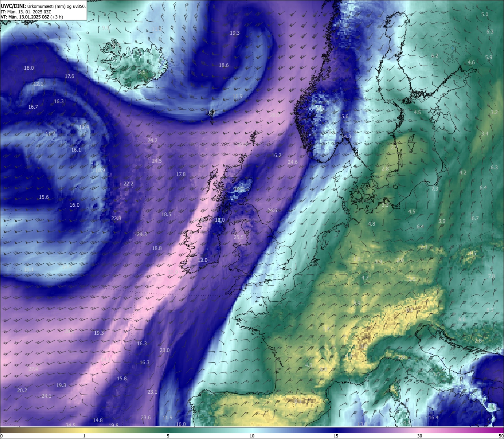Click the 17.6 value on the map
Viewport: 504px width, 439px height.
(69, 76)
